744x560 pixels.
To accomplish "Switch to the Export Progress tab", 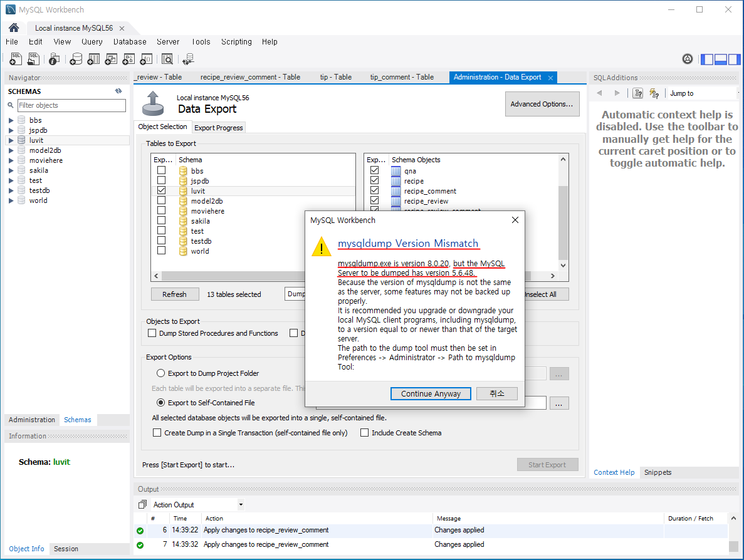I will (218, 128).
